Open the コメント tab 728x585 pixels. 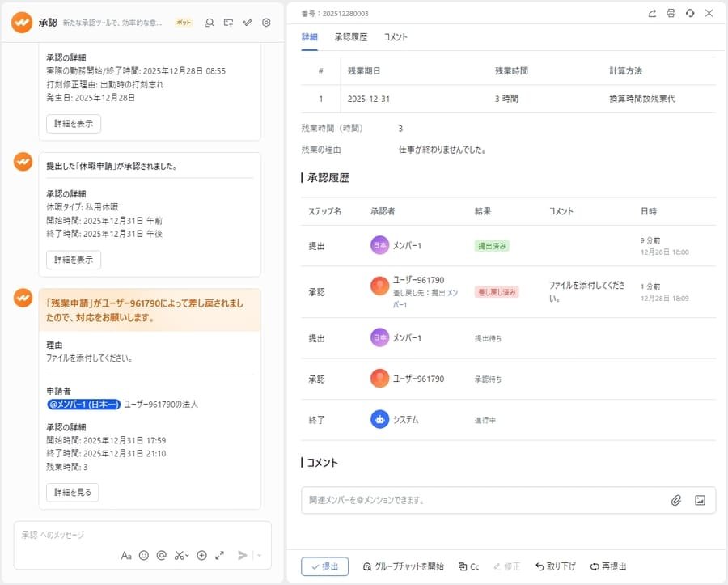[x=396, y=36]
